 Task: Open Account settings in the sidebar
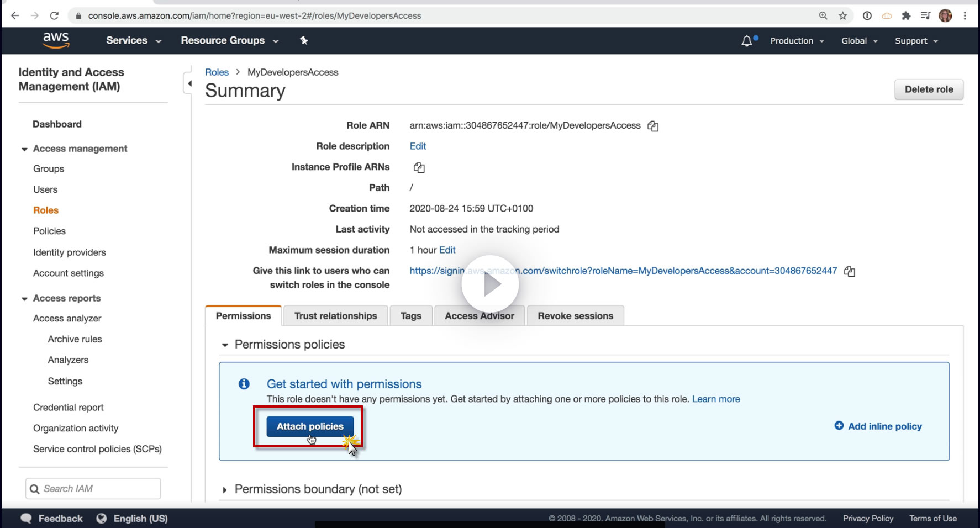pyautogui.click(x=69, y=273)
